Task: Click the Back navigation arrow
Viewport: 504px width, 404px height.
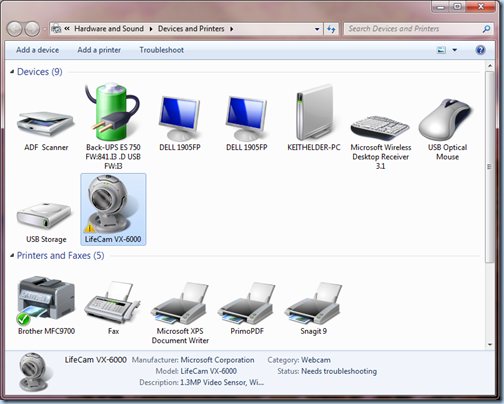Action: point(14,29)
